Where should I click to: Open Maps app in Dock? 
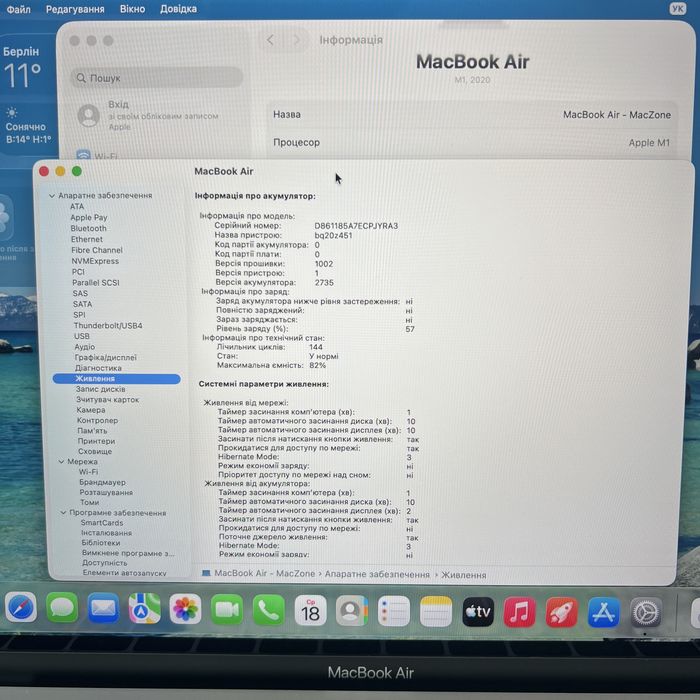pyautogui.click(x=144, y=608)
